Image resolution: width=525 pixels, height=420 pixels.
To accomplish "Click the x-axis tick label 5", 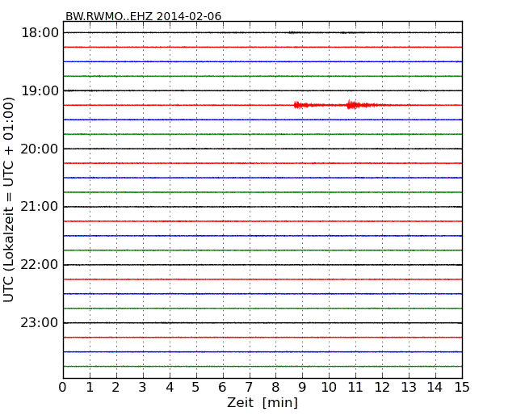I will [x=195, y=388].
